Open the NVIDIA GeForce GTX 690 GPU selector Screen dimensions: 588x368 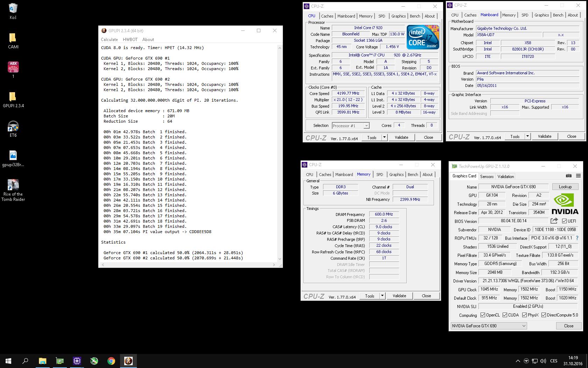coord(488,326)
